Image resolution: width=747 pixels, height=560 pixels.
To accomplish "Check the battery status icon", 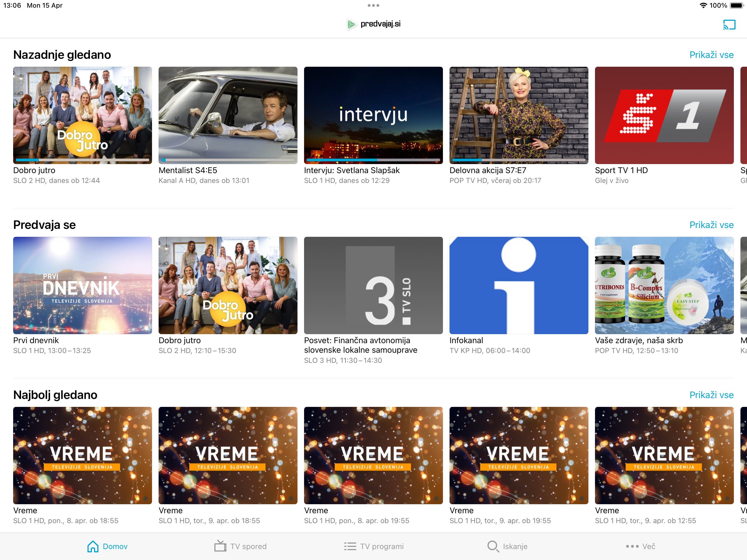I will [x=737, y=5].
